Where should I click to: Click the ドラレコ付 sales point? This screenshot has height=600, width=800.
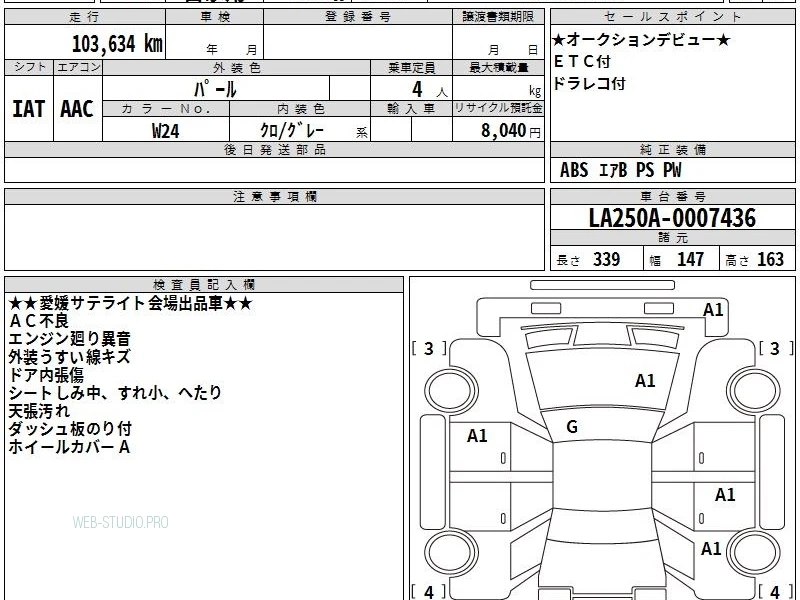(589, 84)
